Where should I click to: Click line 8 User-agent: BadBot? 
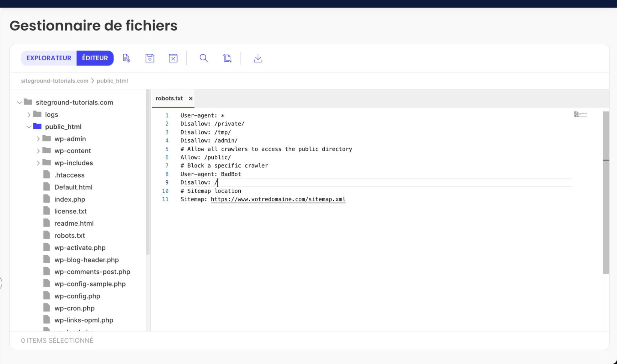click(x=211, y=174)
